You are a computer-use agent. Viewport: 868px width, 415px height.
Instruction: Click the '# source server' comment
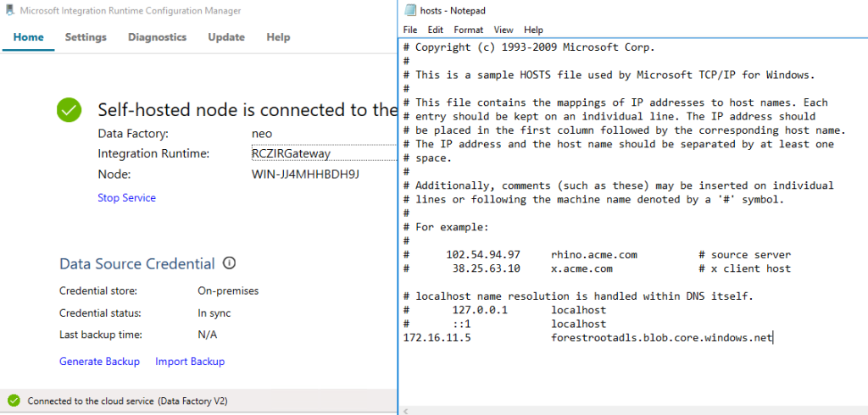(x=744, y=255)
